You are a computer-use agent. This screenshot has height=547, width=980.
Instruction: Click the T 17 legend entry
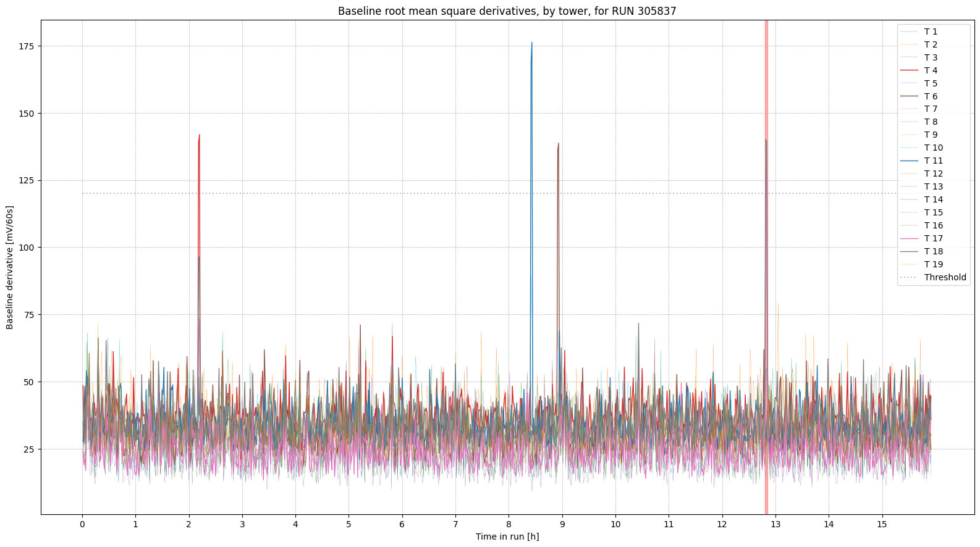933,238
